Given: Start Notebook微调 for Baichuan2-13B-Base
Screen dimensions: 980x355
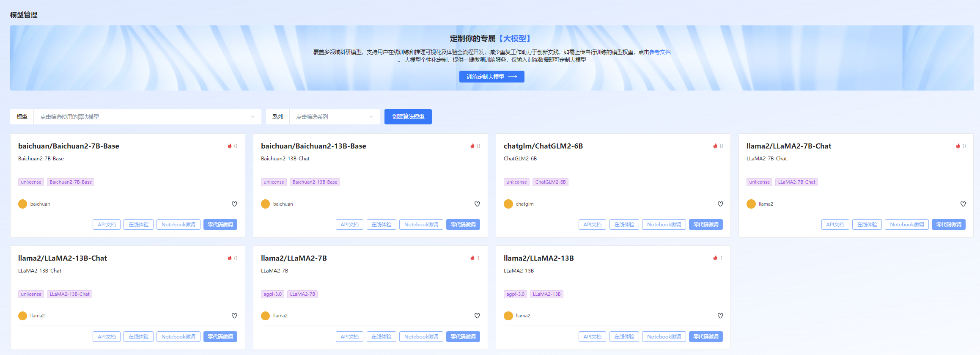Looking at the screenshot, I should click(x=421, y=225).
